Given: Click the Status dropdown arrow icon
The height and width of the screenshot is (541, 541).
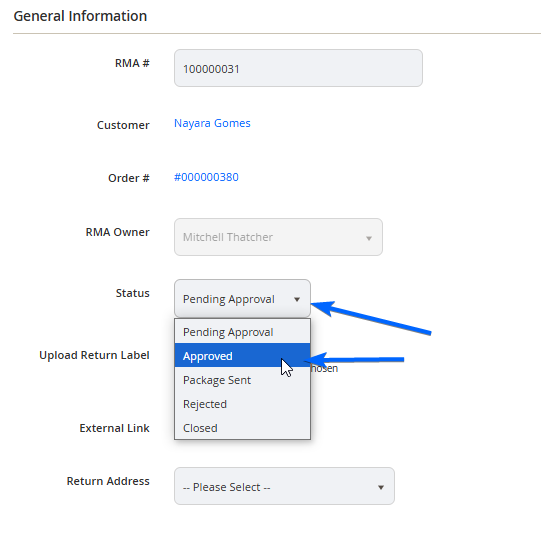Looking at the screenshot, I should pyautogui.click(x=297, y=299).
